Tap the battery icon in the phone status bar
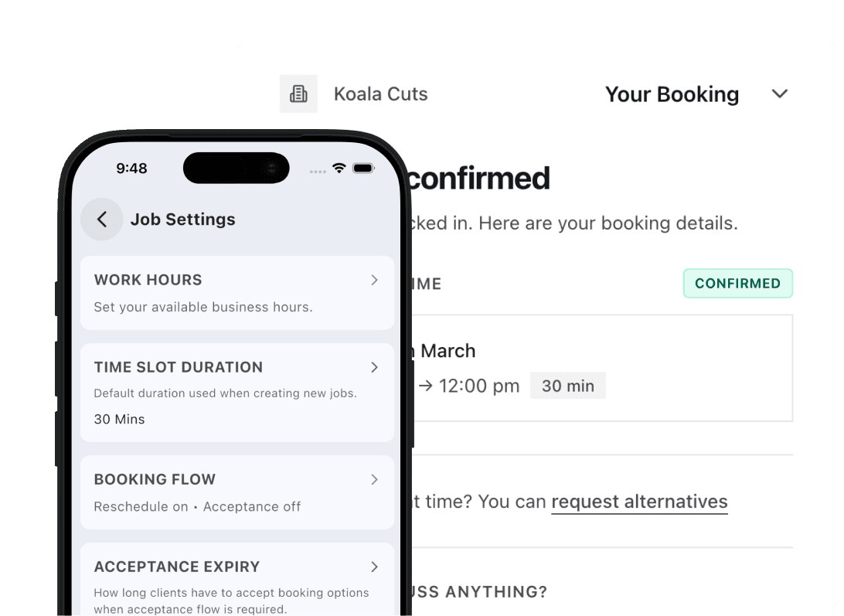 362,168
